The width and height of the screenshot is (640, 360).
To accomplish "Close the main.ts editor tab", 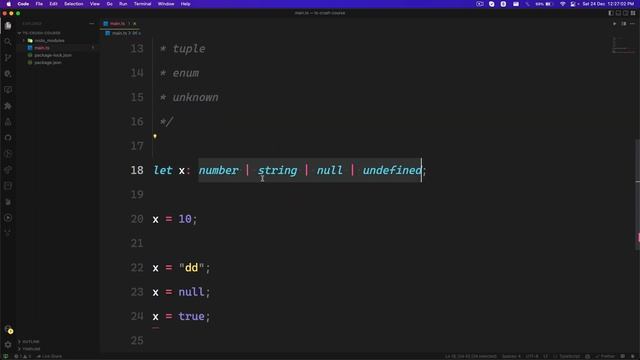I will click(135, 24).
